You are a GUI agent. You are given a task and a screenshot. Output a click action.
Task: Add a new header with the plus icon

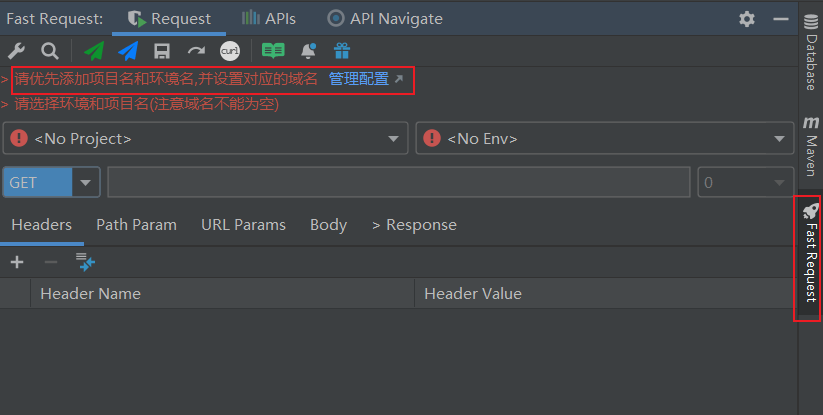(x=17, y=262)
